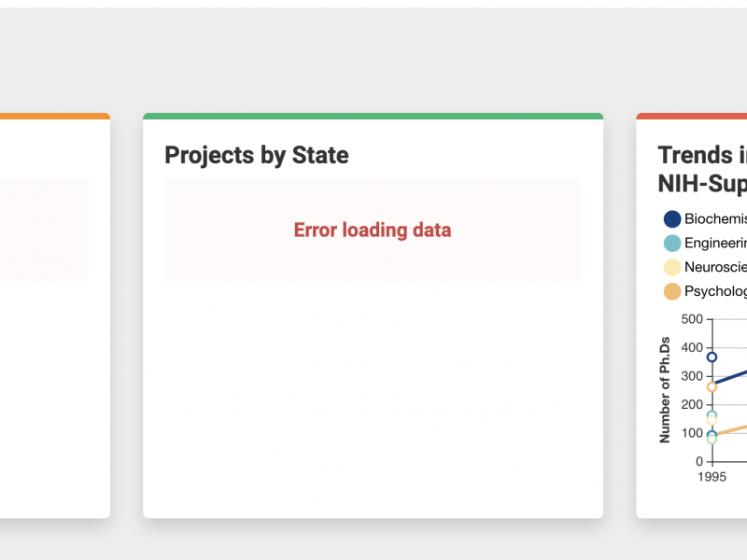Click the orange trend line segment

[x=731, y=428]
